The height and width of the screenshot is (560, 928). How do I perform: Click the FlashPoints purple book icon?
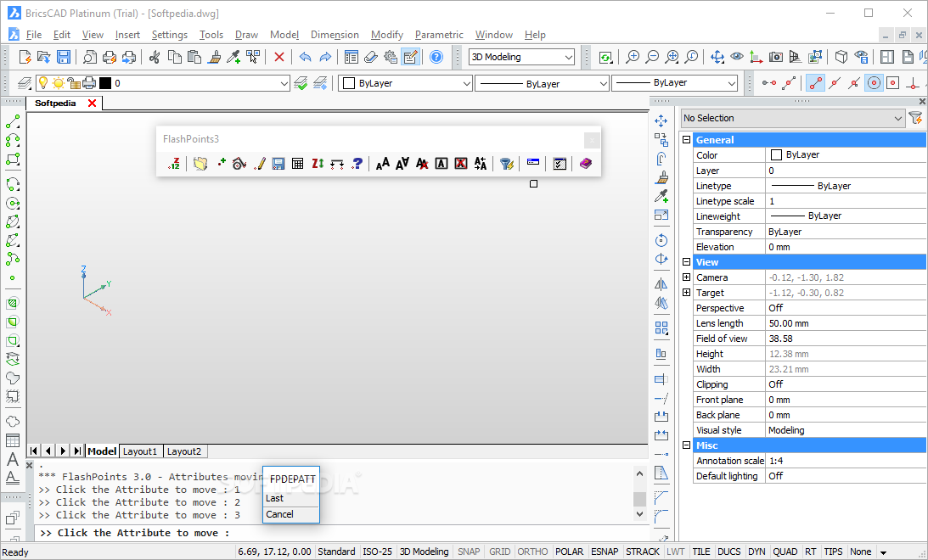tap(585, 164)
